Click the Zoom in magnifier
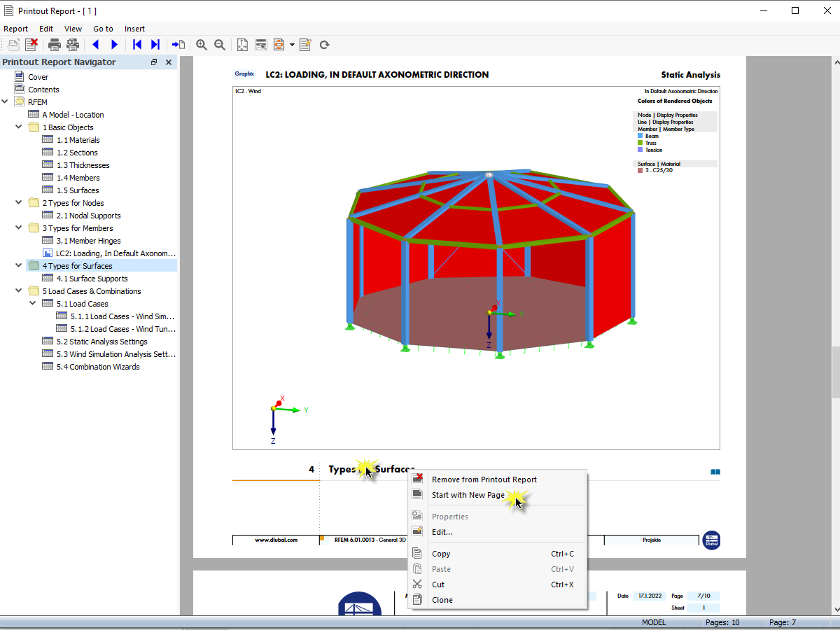Viewport: 840px width, 630px height. 202,45
